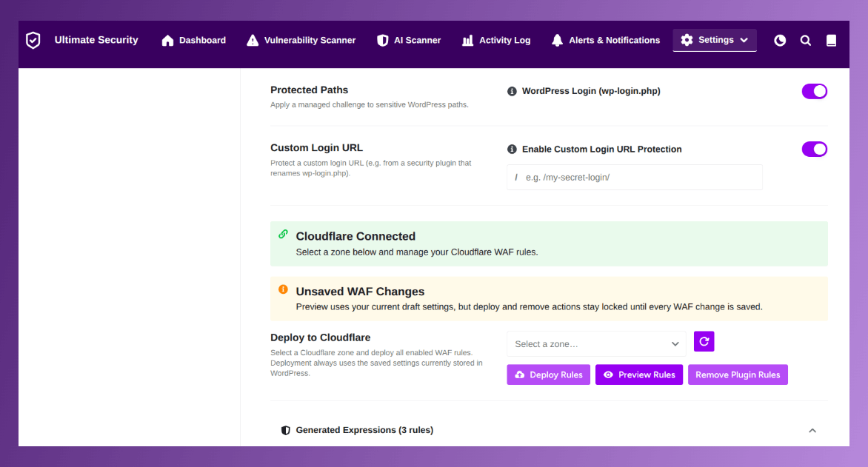Screen dimensions: 868x467
Task: Click Enable Custom Login URL Protection label
Action: pos(601,149)
